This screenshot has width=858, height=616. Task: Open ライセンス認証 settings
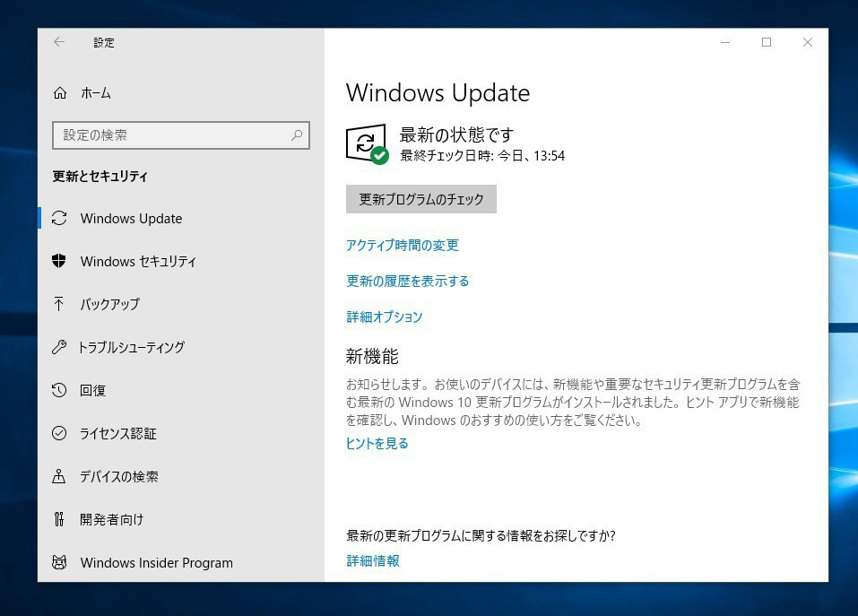click(180, 433)
